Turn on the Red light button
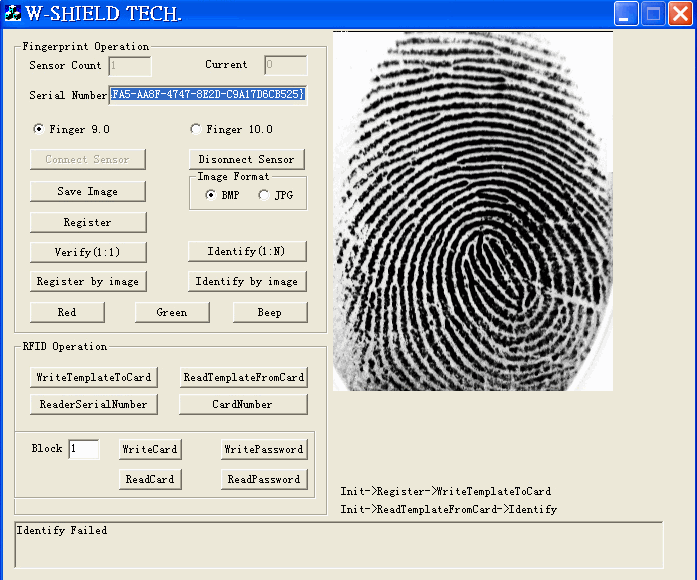Image resolution: width=697 pixels, height=580 pixels. tap(67, 312)
